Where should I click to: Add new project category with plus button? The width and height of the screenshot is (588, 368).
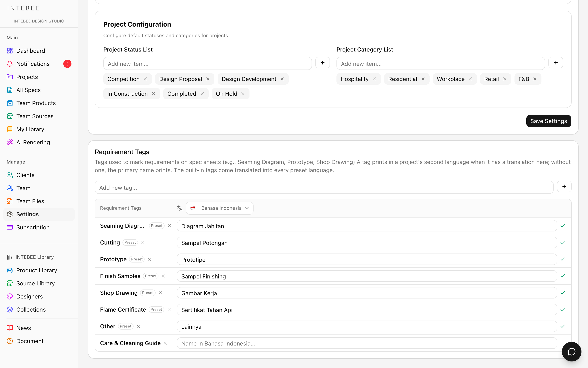point(556,63)
